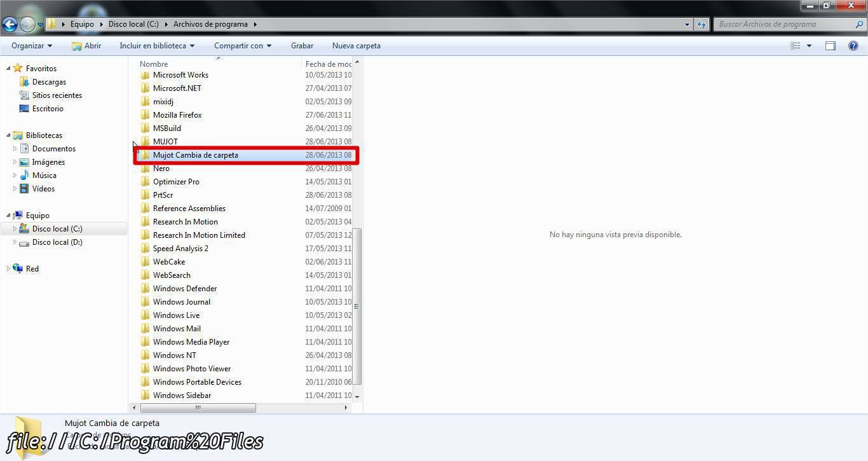Open the change view dropdown arrow
This screenshot has width=868, height=461.
tap(809, 46)
